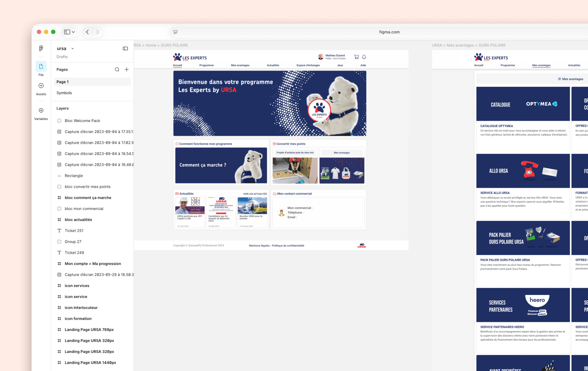Click frame icon of icon services layer

coord(59,286)
